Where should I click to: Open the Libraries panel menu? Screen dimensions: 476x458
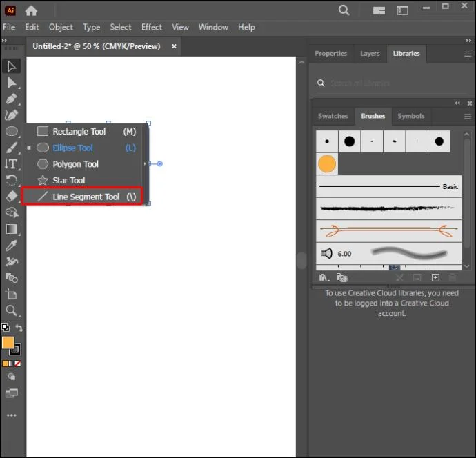468,54
